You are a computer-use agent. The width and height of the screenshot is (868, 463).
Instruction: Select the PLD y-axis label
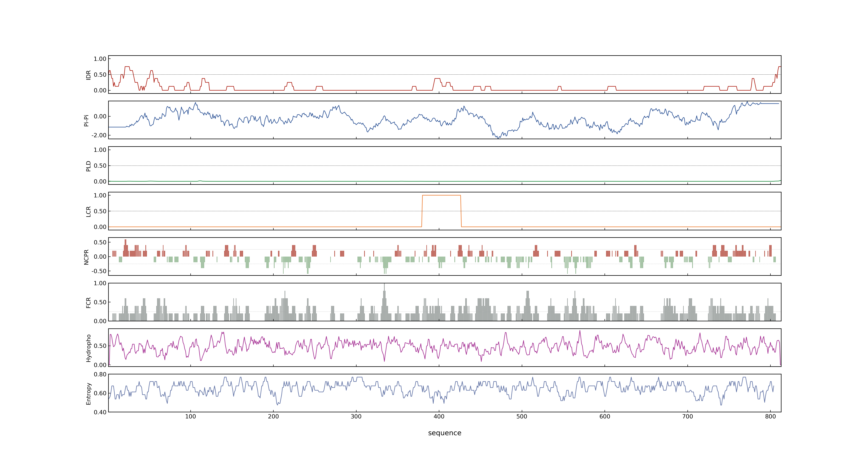pos(89,166)
